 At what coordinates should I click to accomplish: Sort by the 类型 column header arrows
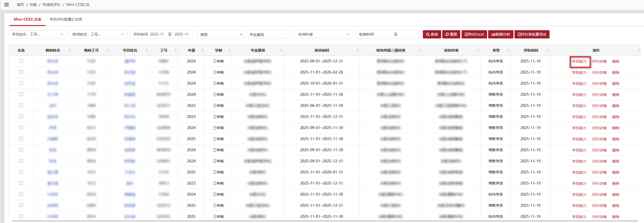[509, 50]
